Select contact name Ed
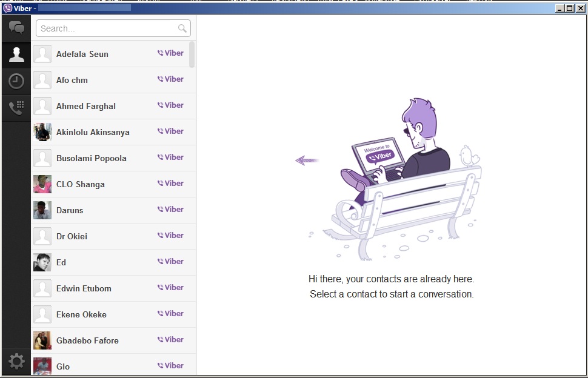 61,262
